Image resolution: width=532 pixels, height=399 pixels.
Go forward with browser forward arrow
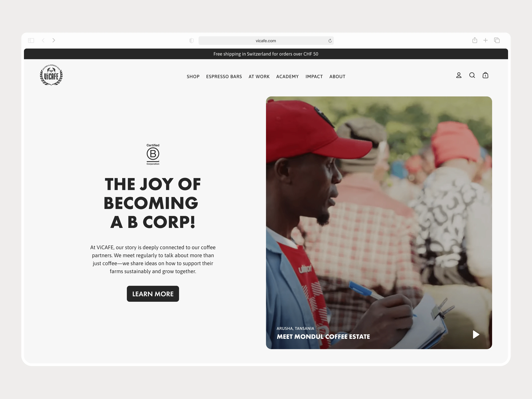click(x=54, y=40)
